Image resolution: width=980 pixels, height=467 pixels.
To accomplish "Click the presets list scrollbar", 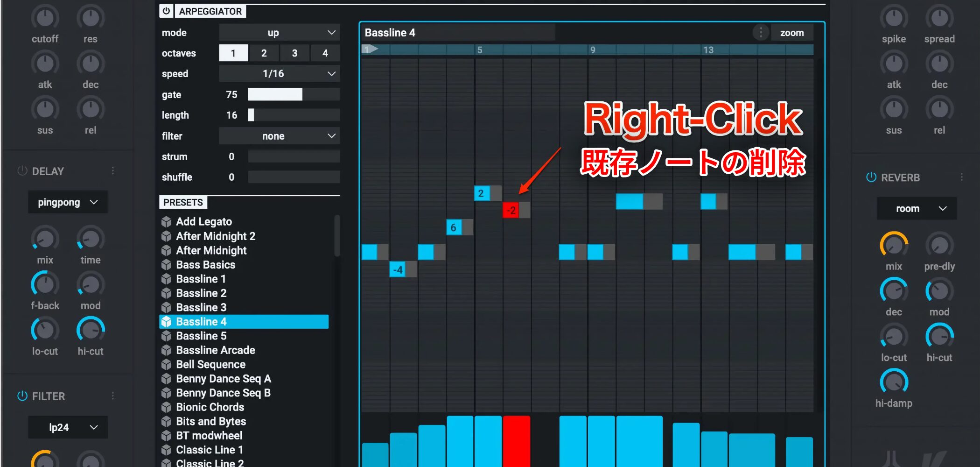I will click(x=337, y=235).
